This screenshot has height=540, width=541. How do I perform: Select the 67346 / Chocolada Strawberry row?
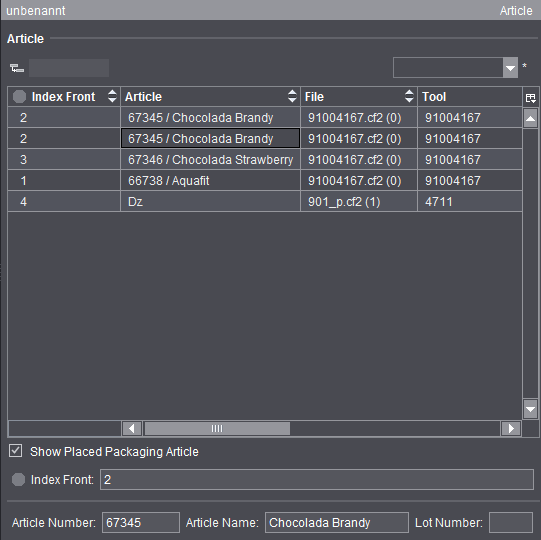[265, 160]
